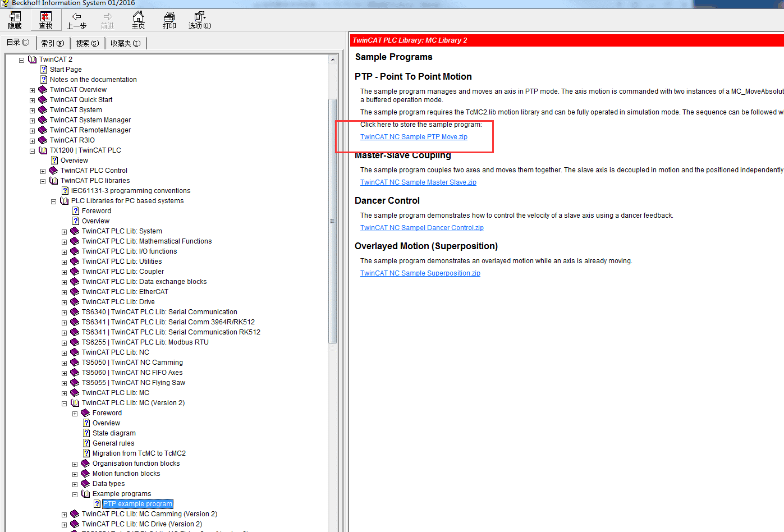Click the Hide (隐藏) toolbar icon
Screen dimensions: 784x532
coord(15,20)
